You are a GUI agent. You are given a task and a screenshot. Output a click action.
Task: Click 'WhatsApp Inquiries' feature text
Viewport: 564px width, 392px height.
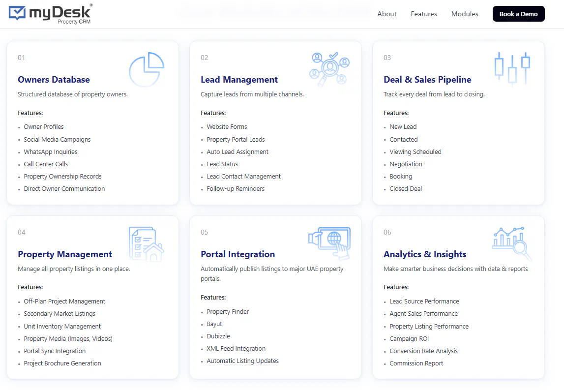(x=50, y=152)
